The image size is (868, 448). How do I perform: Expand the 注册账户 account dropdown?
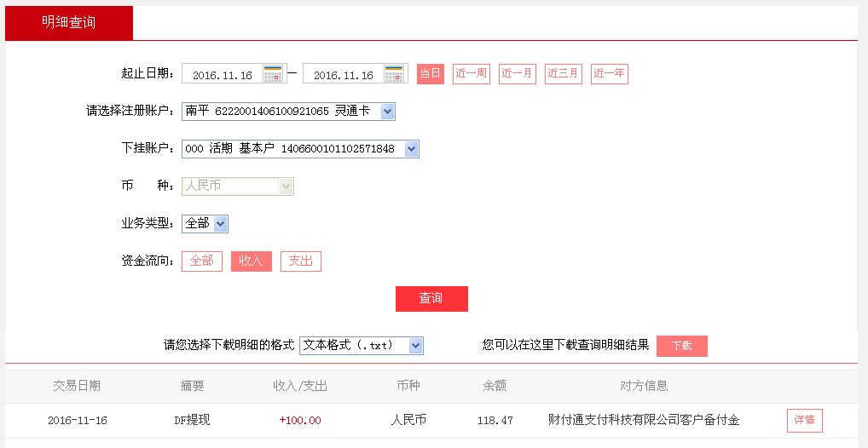click(x=387, y=112)
